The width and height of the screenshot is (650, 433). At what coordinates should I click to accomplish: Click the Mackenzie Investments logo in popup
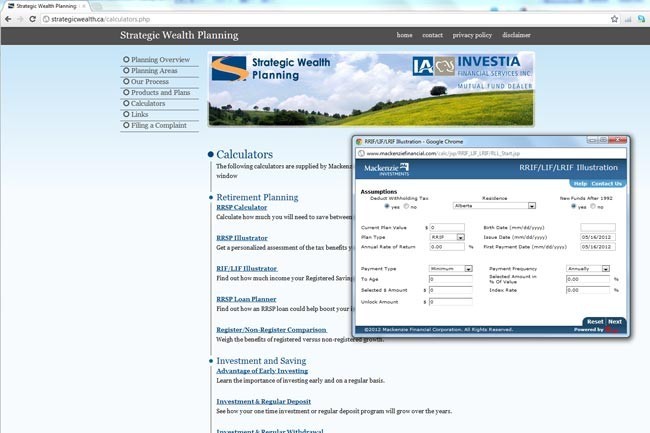386,169
